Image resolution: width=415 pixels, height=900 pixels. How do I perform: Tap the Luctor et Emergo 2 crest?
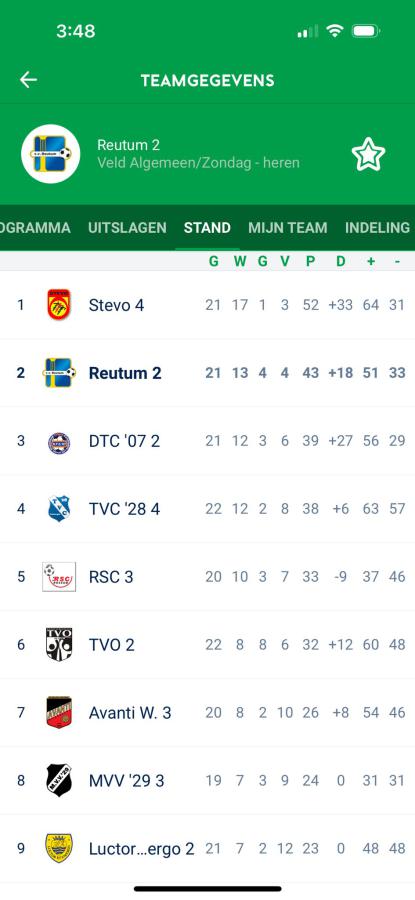59,848
